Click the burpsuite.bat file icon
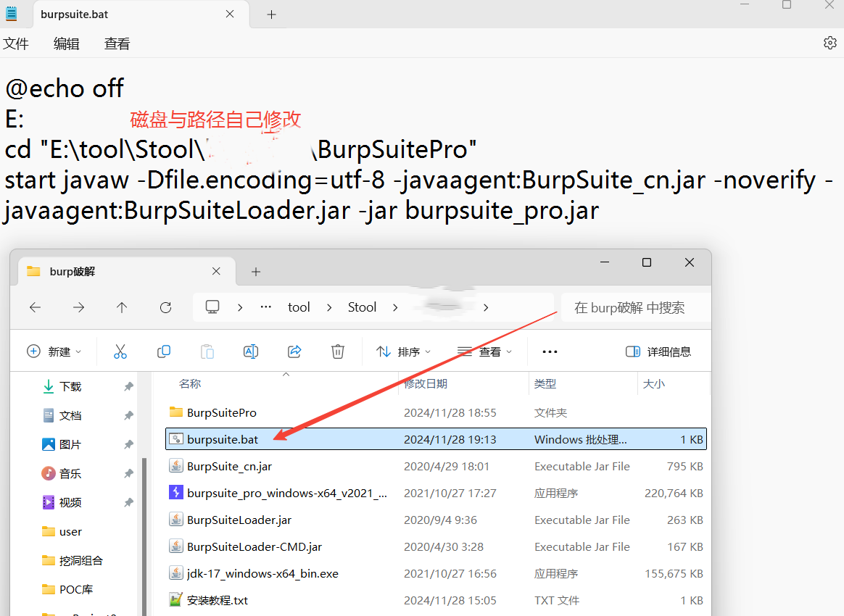This screenshot has height=616, width=844. [176, 439]
